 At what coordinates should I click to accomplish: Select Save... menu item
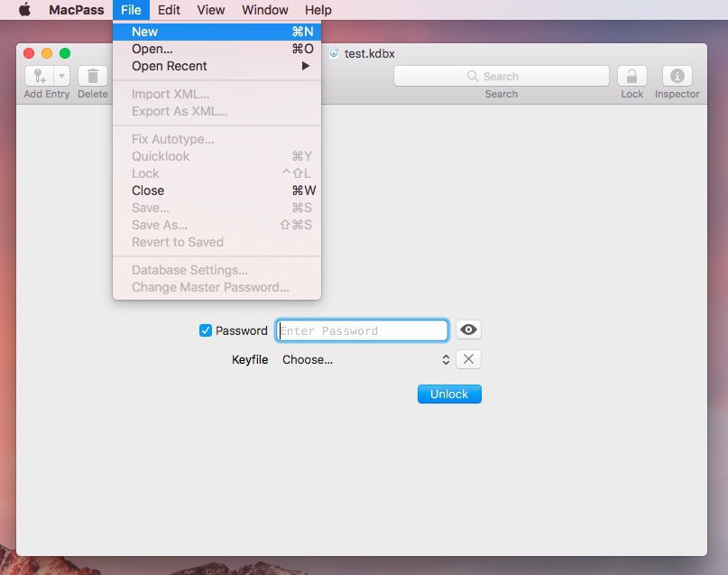pos(217,208)
